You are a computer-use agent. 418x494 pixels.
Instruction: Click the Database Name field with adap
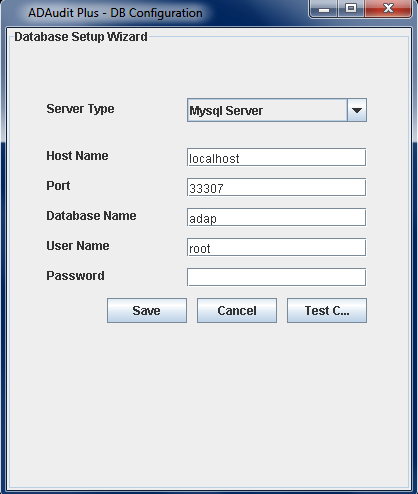click(x=276, y=217)
